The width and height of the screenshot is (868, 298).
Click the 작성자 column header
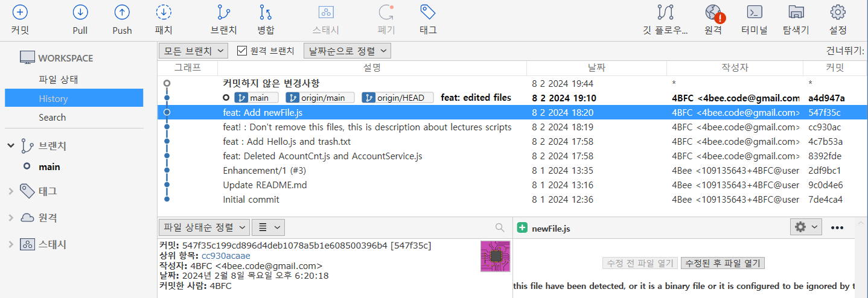(735, 68)
